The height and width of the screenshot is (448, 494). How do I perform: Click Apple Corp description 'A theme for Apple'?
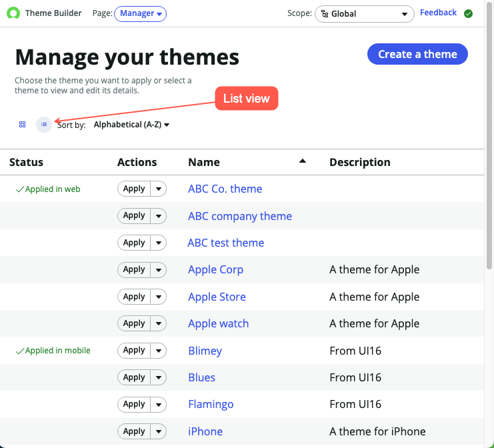click(x=374, y=270)
